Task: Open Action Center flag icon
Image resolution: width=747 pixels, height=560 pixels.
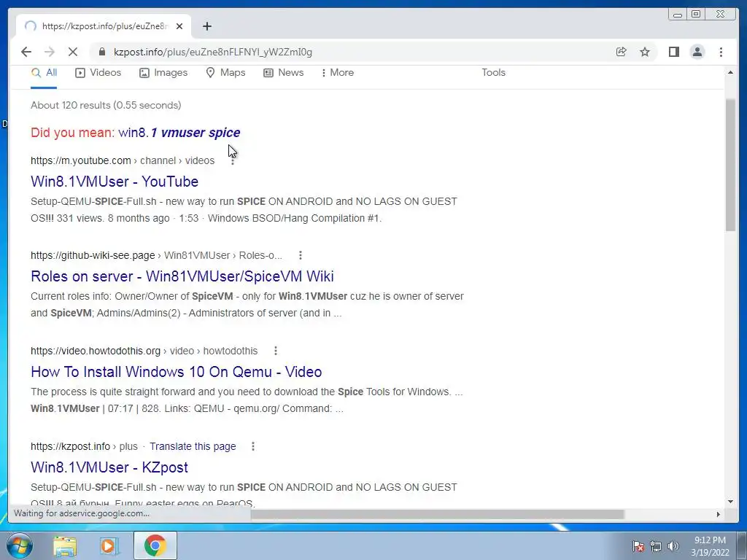Action: point(638,546)
